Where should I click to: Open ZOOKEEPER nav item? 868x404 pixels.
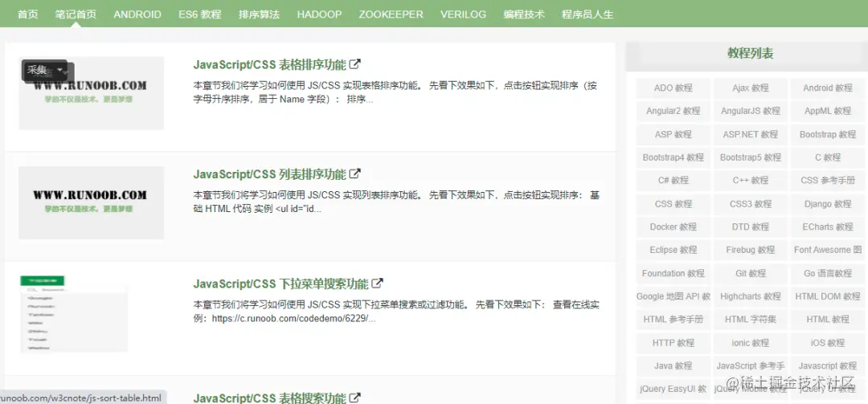pyautogui.click(x=391, y=14)
